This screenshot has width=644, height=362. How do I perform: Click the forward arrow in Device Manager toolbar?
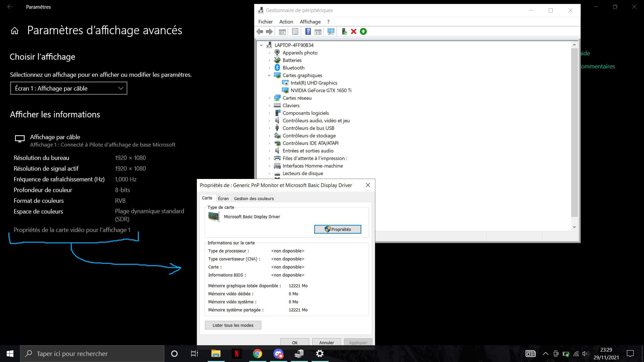click(x=269, y=32)
